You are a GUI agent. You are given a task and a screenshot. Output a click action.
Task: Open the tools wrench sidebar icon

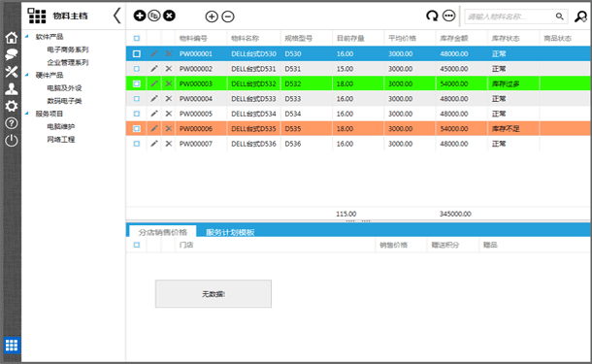12,72
